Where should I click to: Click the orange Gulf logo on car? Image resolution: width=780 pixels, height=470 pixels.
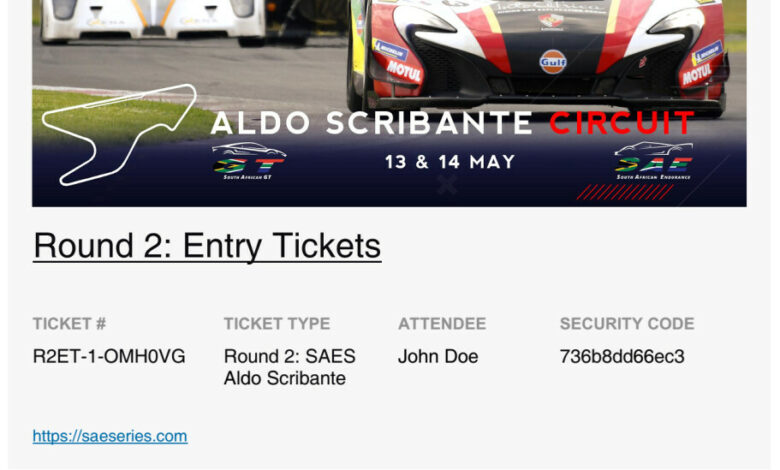552,61
